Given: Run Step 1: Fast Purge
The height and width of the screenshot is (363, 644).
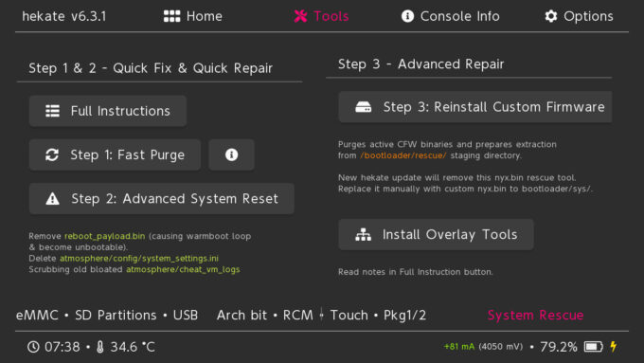Looking at the screenshot, I should 115,155.
